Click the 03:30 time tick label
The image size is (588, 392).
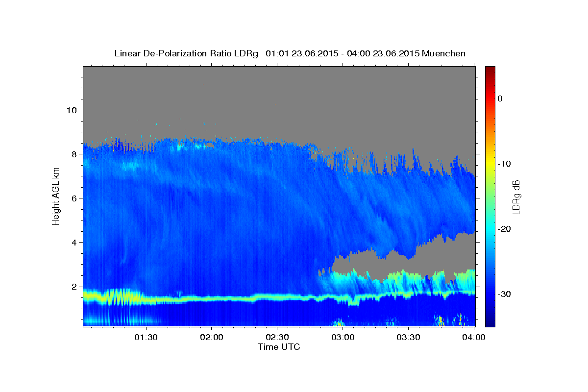tap(408, 338)
